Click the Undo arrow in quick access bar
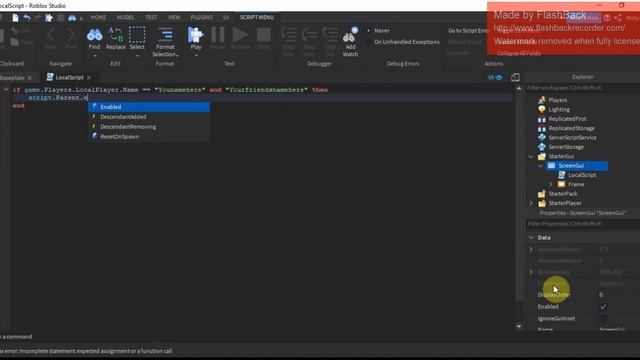The width and height of the screenshot is (640, 360). tap(27, 18)
